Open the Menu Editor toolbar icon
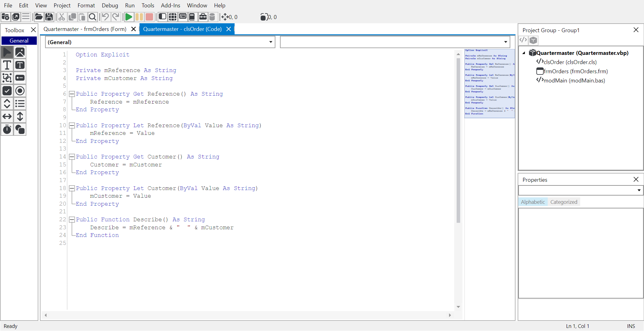 pos(26,17)
